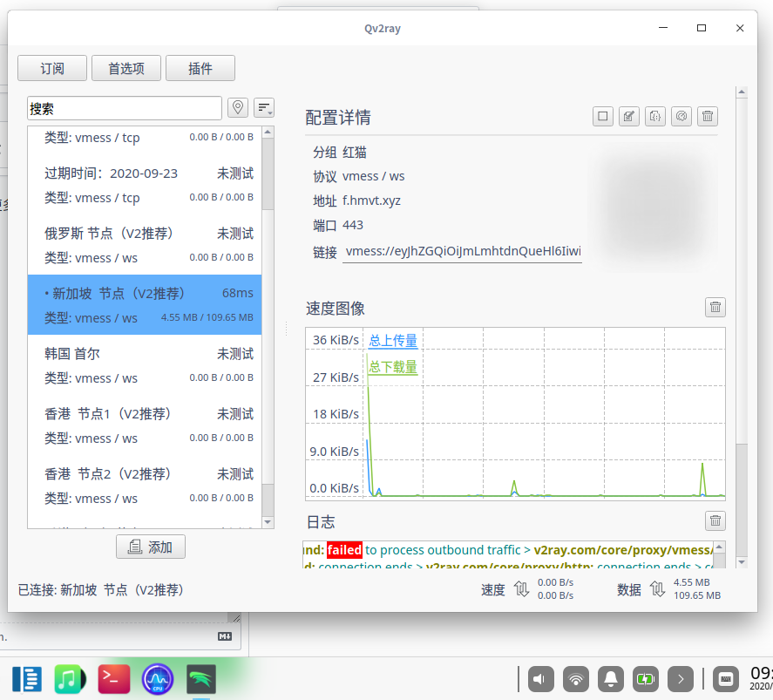Ping connections using location pin icon
Image resolution: width=773 pixels, height=700 pixels.
pos(237,107)
